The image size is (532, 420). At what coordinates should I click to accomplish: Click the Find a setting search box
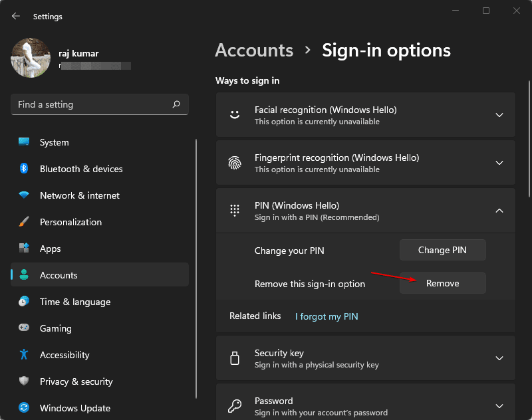point(100,104)
